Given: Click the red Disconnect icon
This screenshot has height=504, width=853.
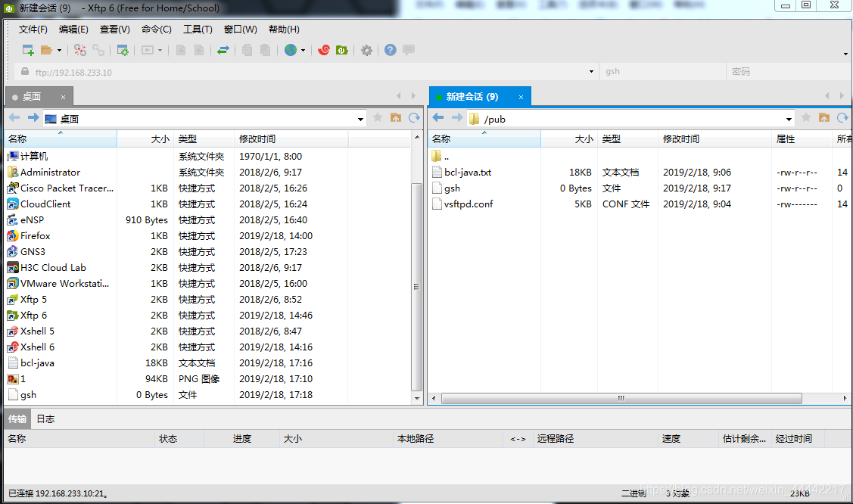Looking at the screenshot, I should [x=80, y=50].
